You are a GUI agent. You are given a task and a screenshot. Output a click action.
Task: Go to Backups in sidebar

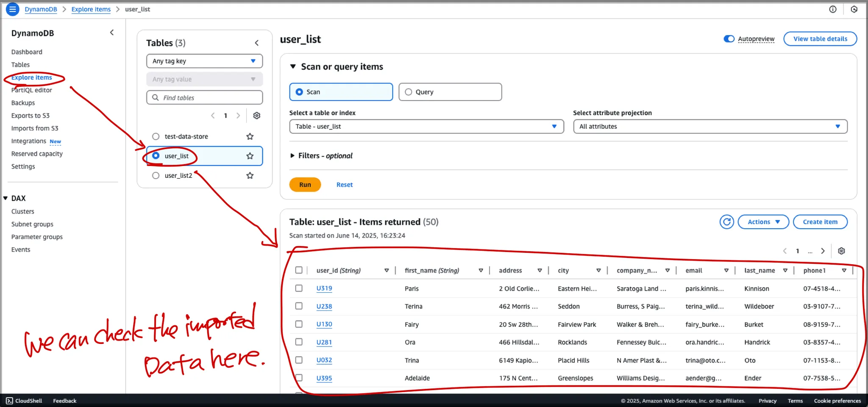pyautogui.click(x=23, y=103)
